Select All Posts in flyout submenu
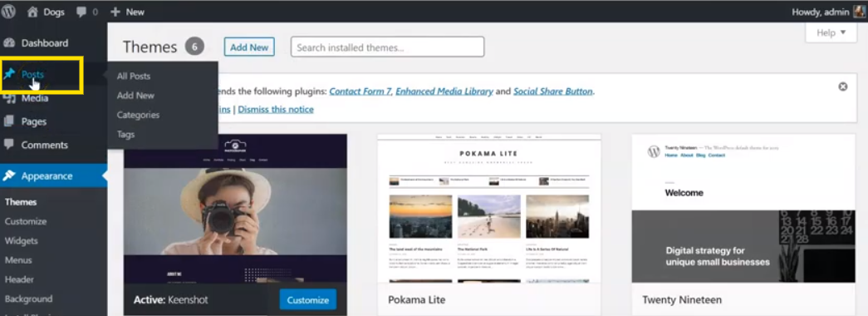868x316 pixels. [134, 76]
